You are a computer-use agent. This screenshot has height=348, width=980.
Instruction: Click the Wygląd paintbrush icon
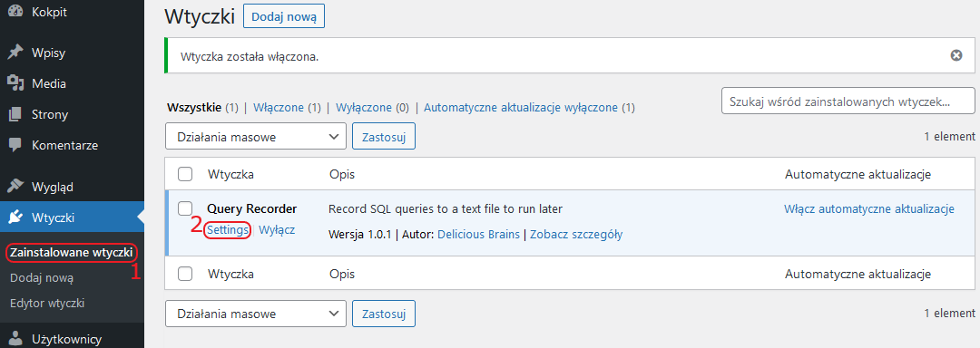pos(15,187)
